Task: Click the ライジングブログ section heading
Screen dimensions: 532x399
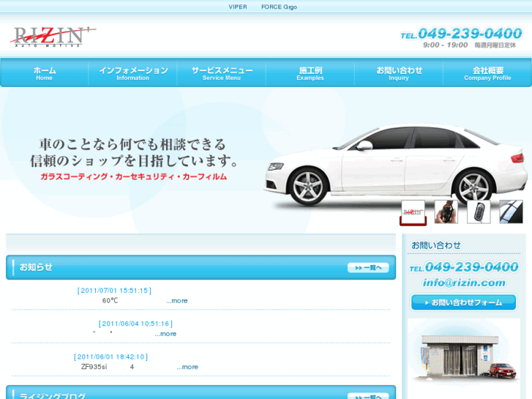Action: point(53,396)
